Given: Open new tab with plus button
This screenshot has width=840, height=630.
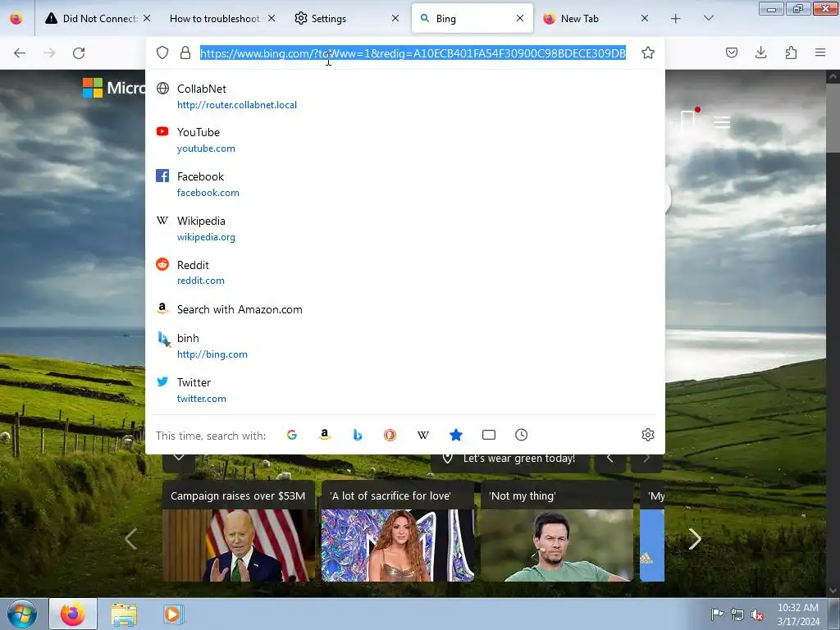Looking at the screenshot, I should tap(676, 19).
